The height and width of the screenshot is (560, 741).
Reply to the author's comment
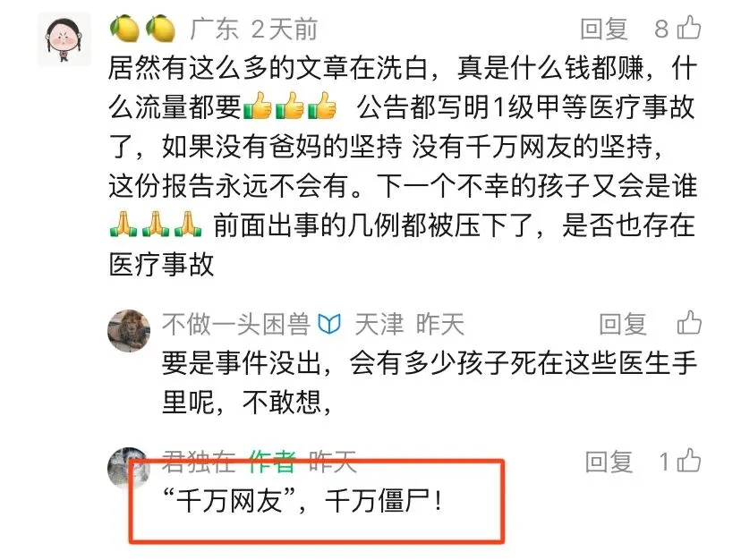[x=609, y=462]
